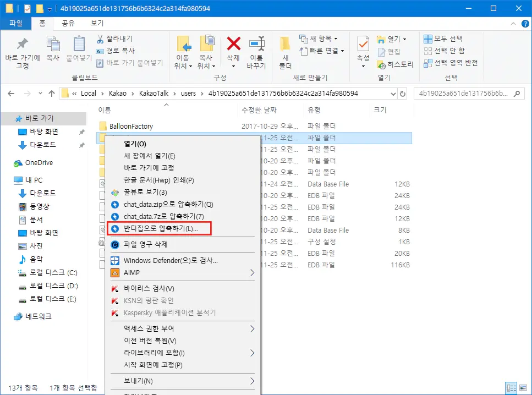Click 바로 가기 붙여넣기 ribbon item
This screenshot has width=532, height=395.
pyautogui.click(x=130, y=63)
